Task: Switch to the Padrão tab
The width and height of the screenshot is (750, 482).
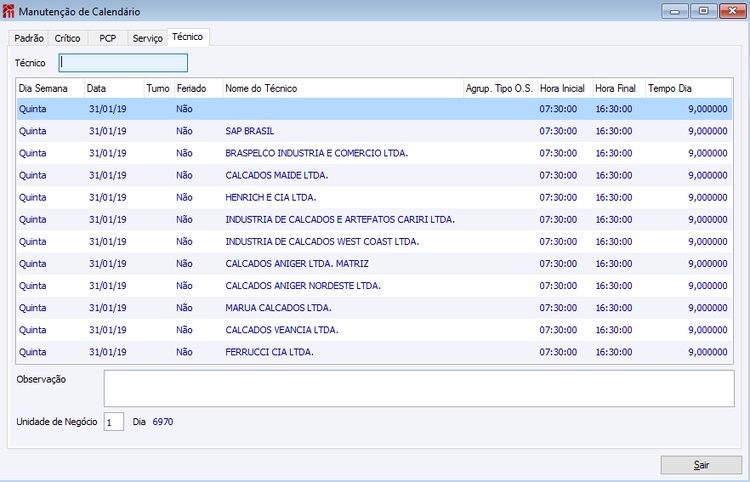Action: pyautogui.click(x=29, y=38)
